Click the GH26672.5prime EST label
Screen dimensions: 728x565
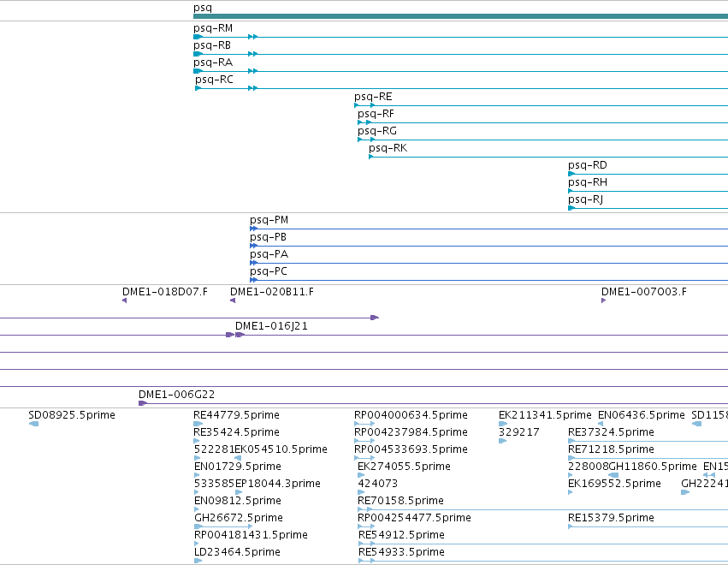point(239,519)
